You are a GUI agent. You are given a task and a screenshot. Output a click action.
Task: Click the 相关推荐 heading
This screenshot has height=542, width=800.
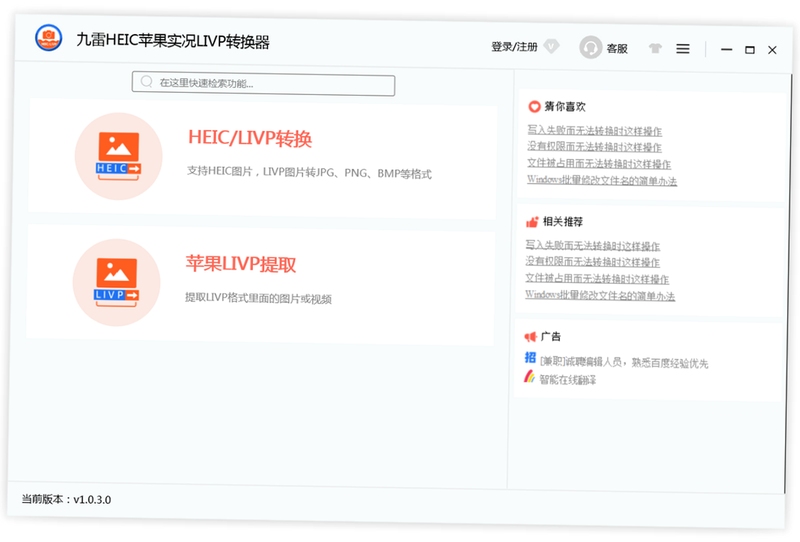(x=563, y=221)
